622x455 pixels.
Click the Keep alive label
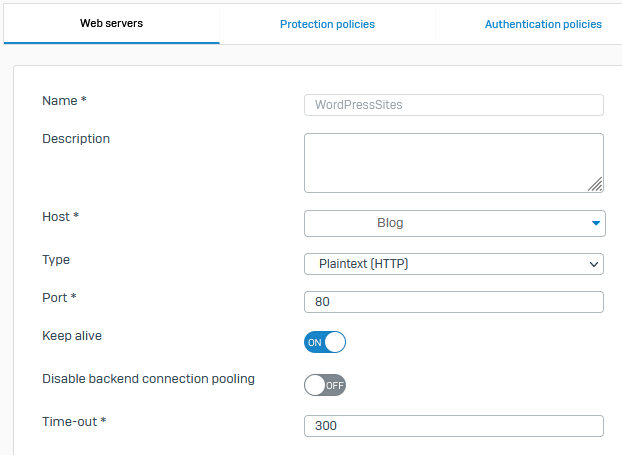[x=72, y=336]
